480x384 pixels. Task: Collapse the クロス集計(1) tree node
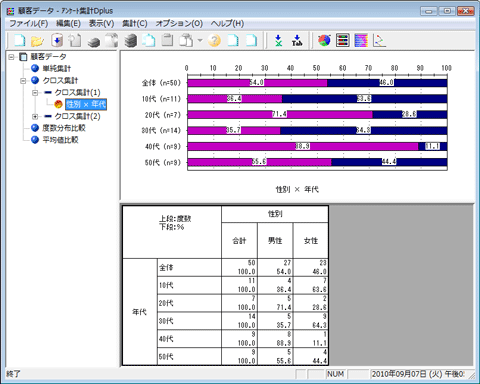click(x=35, y=93)
